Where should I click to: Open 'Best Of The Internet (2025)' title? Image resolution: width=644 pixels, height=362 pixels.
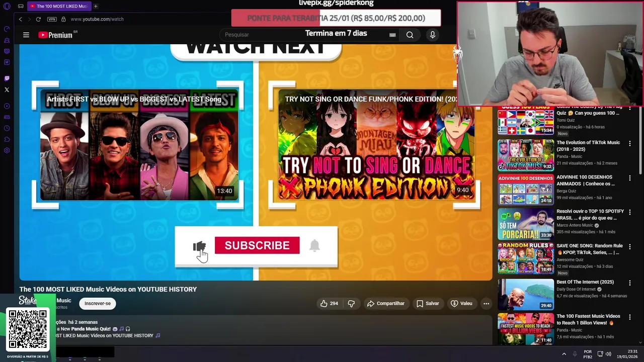coord(585,282)
